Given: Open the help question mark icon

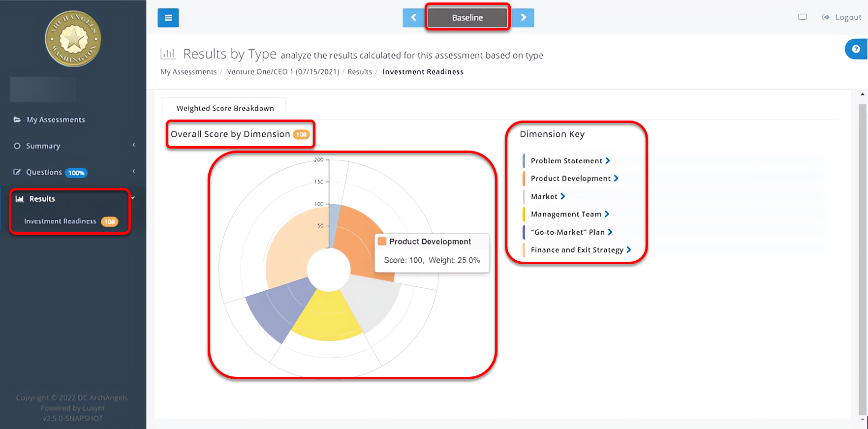Looking at the screenshot, I should click(x=856, y=49).
